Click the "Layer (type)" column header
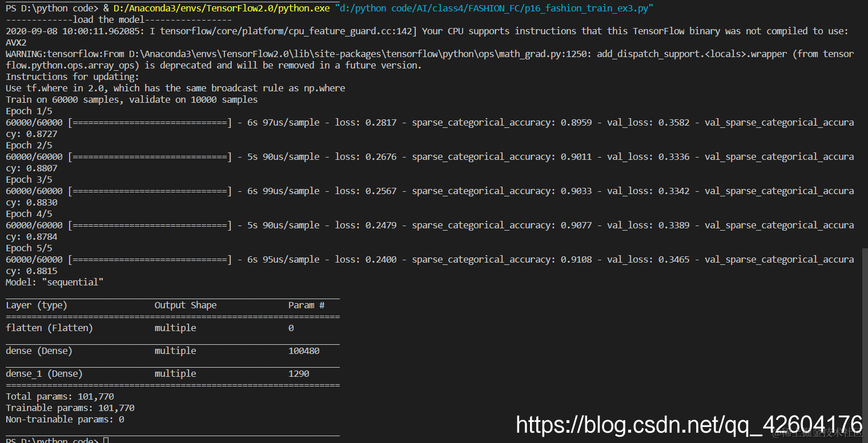This screenshot has height=443, width=868. (x=37, y=305)
